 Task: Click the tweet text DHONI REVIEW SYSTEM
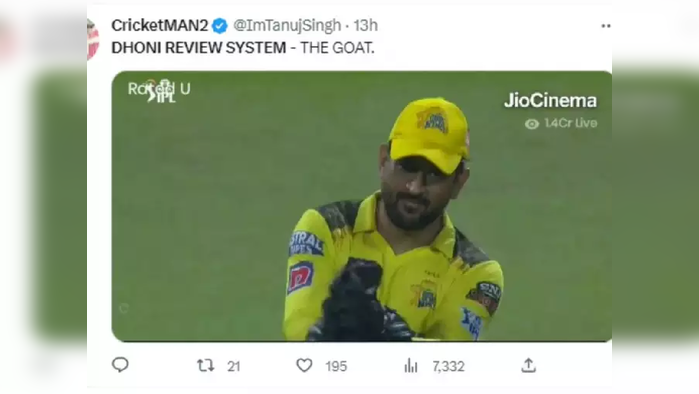tap(199, 48)
